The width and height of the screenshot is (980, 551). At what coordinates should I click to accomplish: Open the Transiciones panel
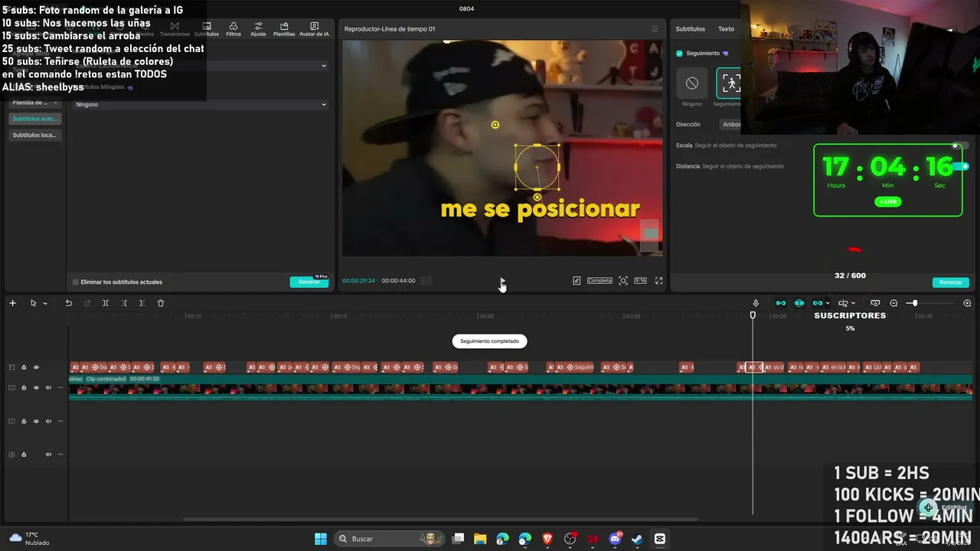(175, 29)
